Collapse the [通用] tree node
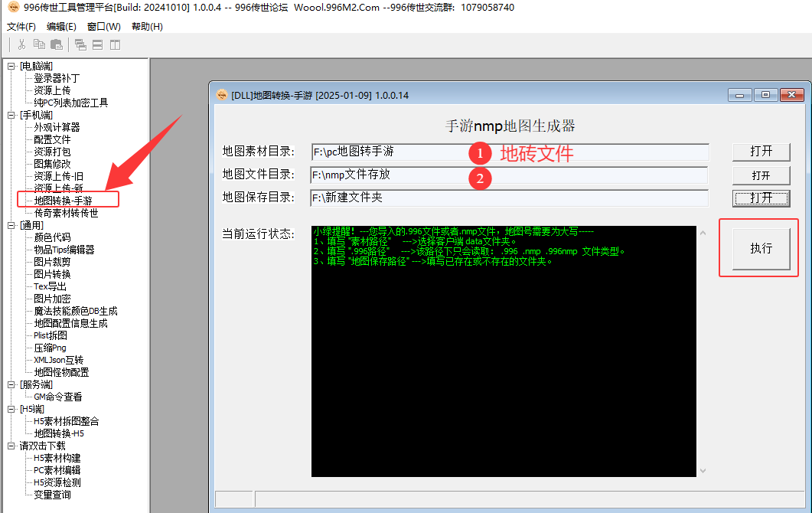Viewport: 812px width, 513px height. click(11, 225)
